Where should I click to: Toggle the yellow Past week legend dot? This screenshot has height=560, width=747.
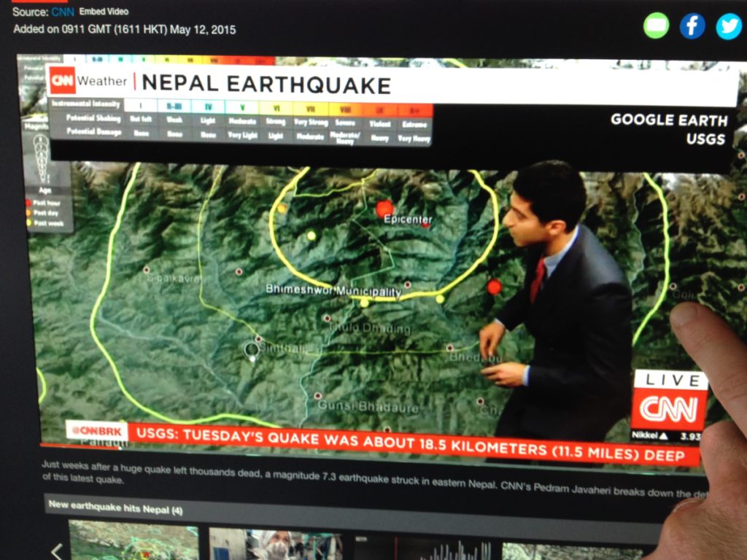coord(28,222)
